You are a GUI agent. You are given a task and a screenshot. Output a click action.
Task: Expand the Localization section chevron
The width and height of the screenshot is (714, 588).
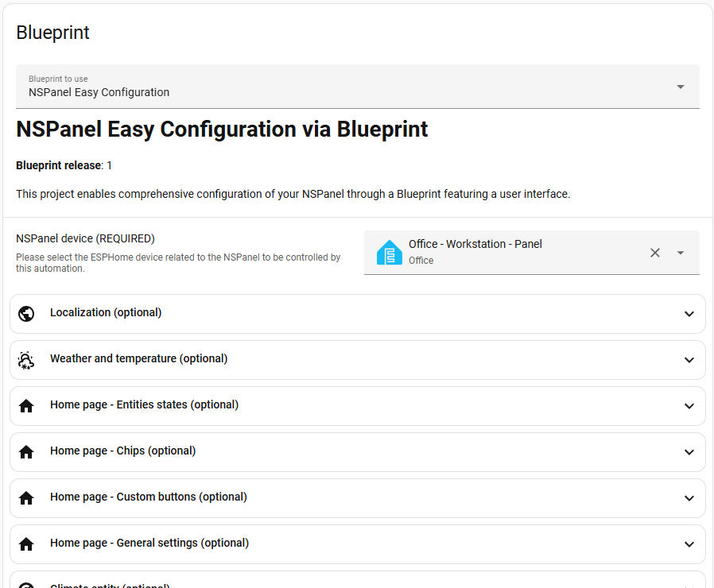689,314
